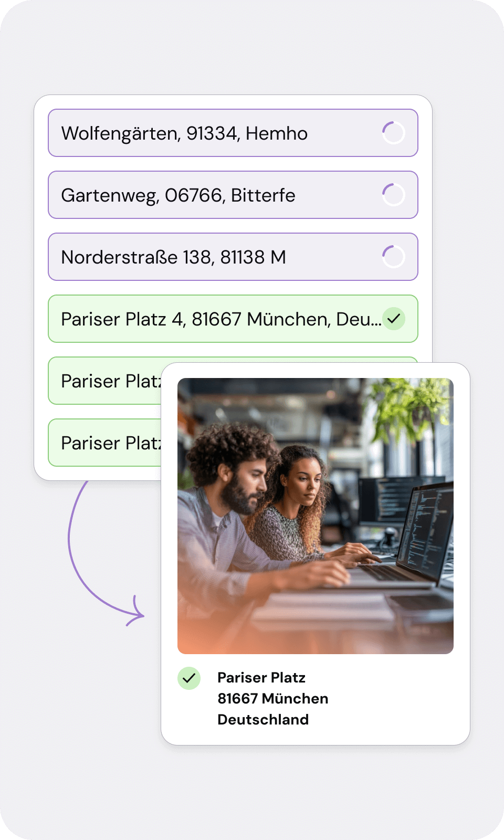
Task: Click the partially hidden Pariser Platz row below the validated one
Action: 105,381
